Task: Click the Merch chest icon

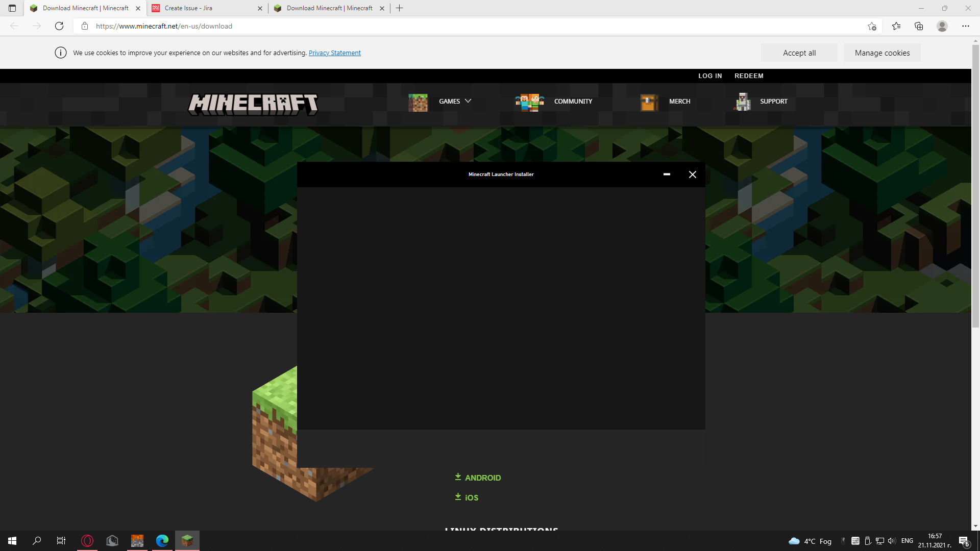Action: 649,102
